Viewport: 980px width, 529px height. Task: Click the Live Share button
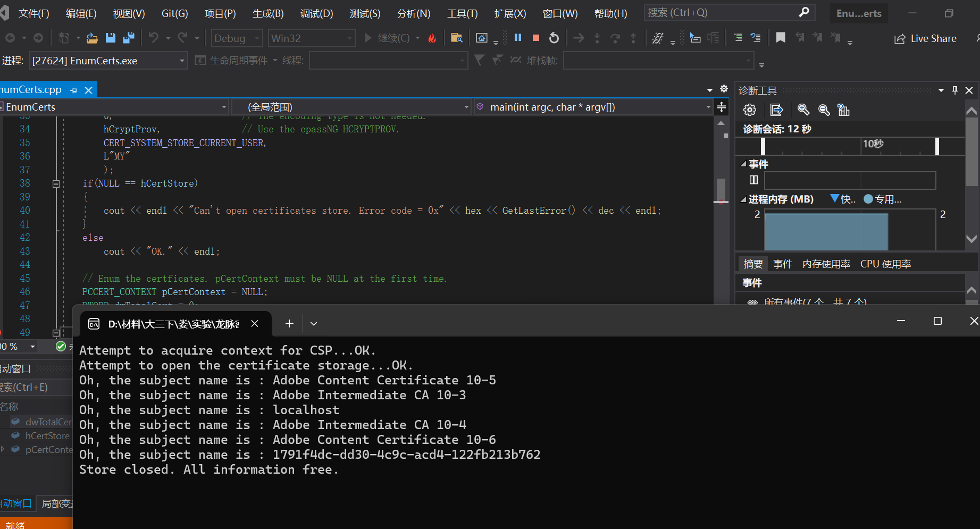pyautogui.click(x=925, y=38)
